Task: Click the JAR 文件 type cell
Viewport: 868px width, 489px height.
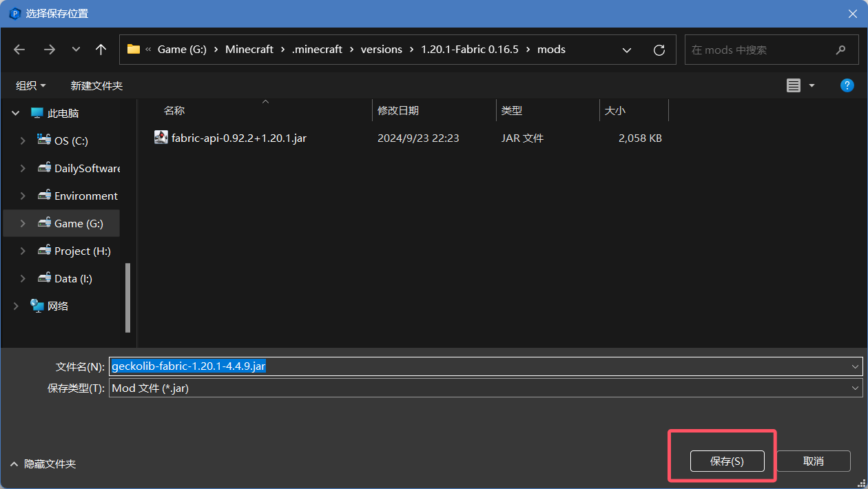Action: point(522,138)
